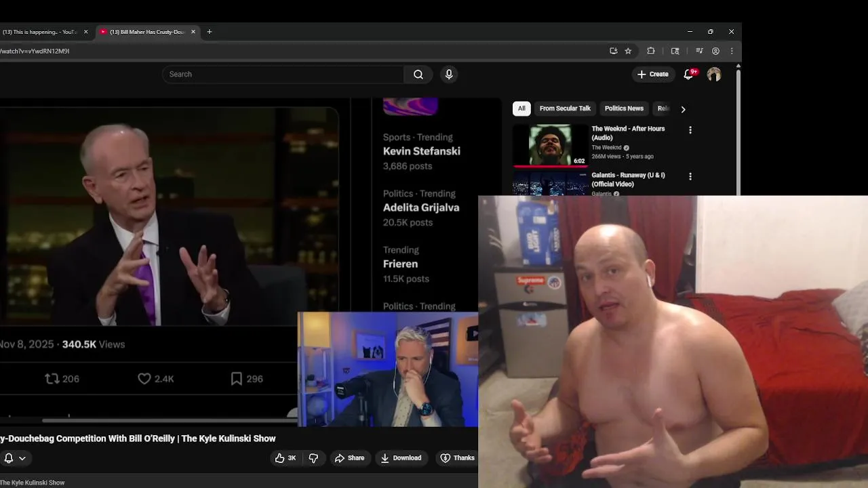Select the Politics News chip
868x488 pixels.
(624, 108)
